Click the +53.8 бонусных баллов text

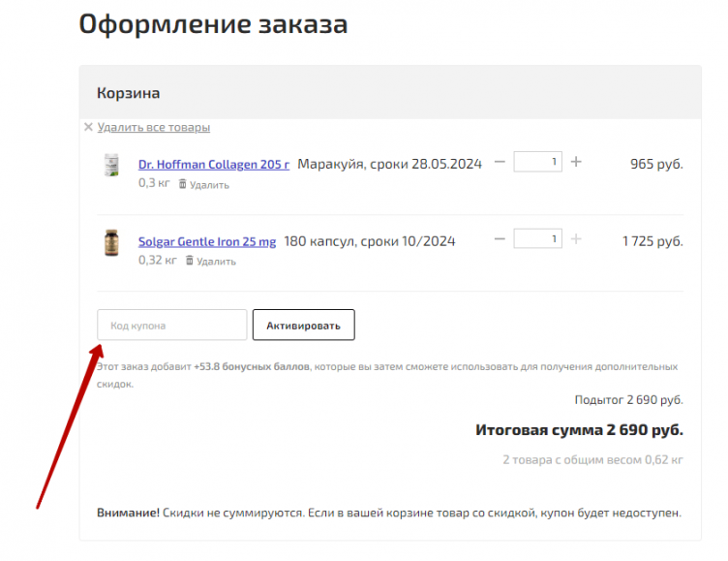point(252,366)
